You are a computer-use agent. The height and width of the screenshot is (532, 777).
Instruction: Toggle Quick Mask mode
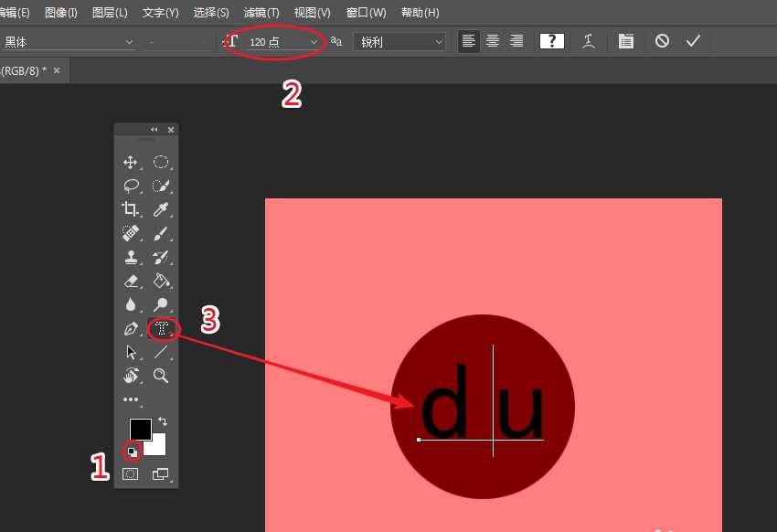(x=131, y=473)
